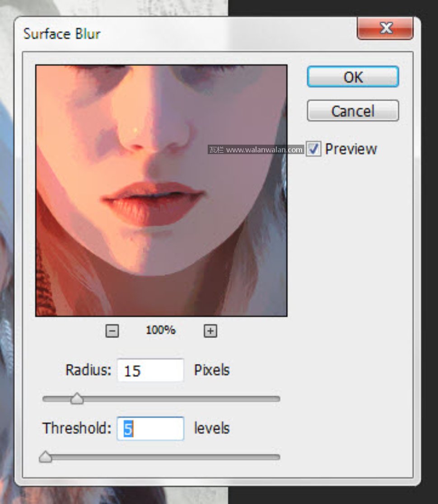Confirm the blur with OK
Viewport: 438px width, 504px height.
click(x=353, y=77)
